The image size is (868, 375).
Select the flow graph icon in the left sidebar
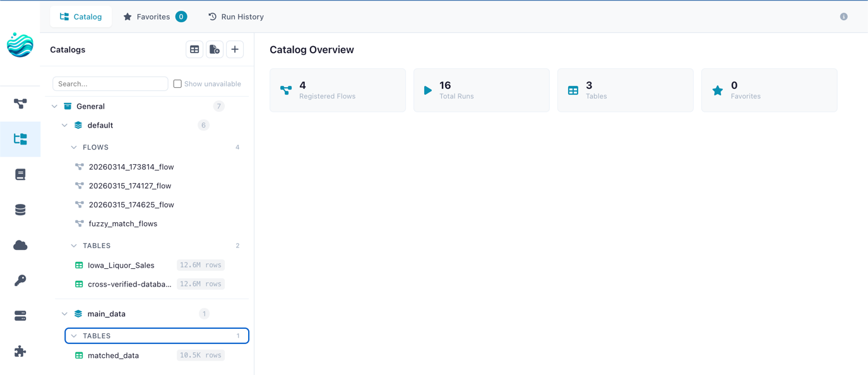click(20, 104)
